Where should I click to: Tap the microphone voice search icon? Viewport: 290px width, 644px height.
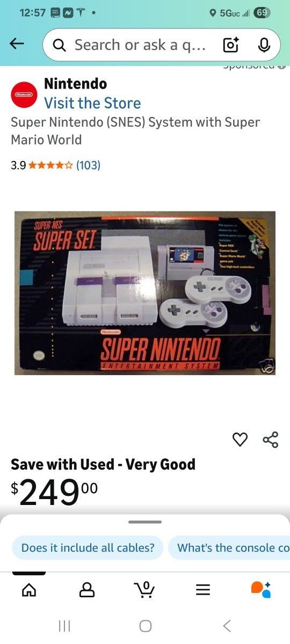[264, 45]
